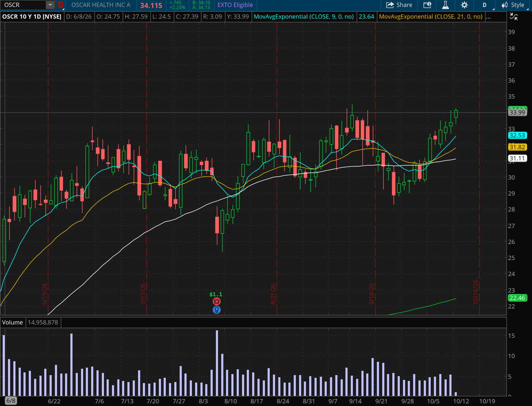The image size is (532, 406).
Task: Expand the hidden studies ellipsis
Action: [x=488, y=17]
